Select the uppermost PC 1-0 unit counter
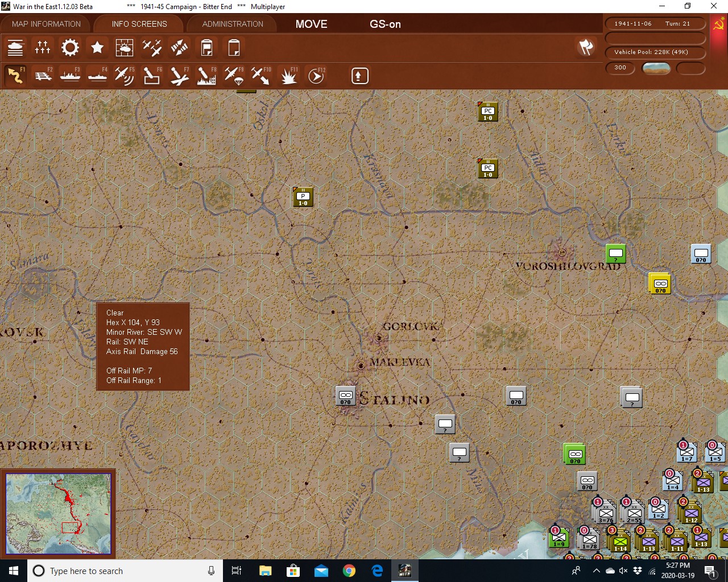This screenshot has width=728, height=582. (x=488, y=111)
